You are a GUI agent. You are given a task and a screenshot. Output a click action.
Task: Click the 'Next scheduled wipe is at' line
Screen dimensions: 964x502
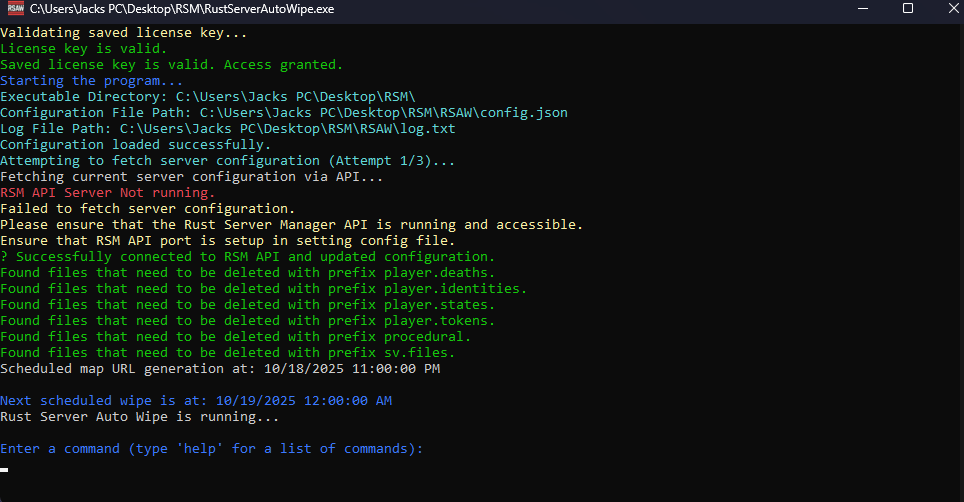[196, 401]
